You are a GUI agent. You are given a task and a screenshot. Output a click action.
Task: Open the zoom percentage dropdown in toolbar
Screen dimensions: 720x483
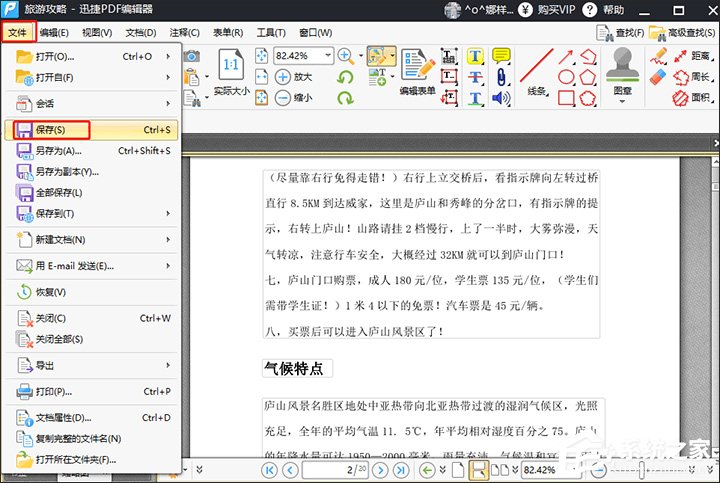[328, 56]
